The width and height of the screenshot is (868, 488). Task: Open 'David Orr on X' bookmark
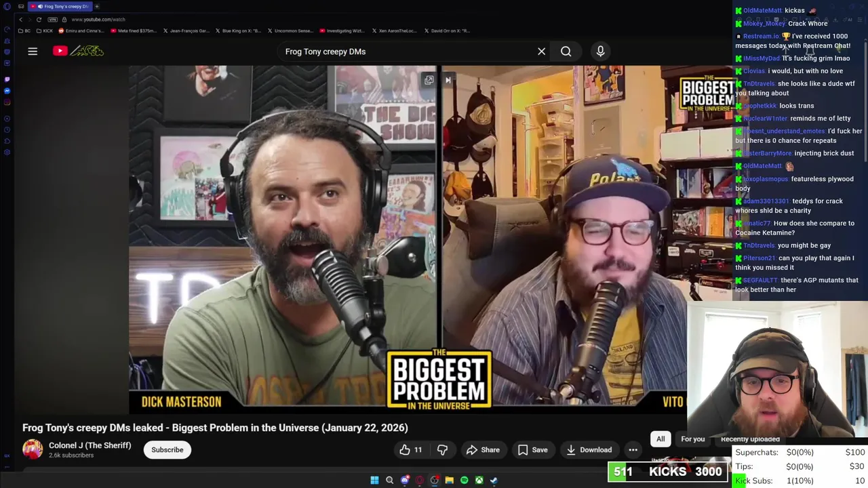pyautogui.click(x=447, y=30)
